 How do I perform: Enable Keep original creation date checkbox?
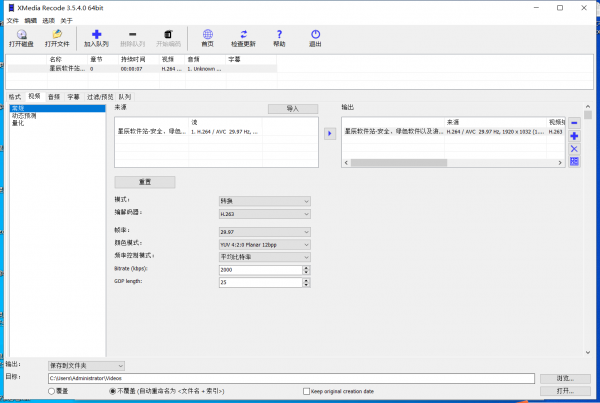[x=306, y=391]
